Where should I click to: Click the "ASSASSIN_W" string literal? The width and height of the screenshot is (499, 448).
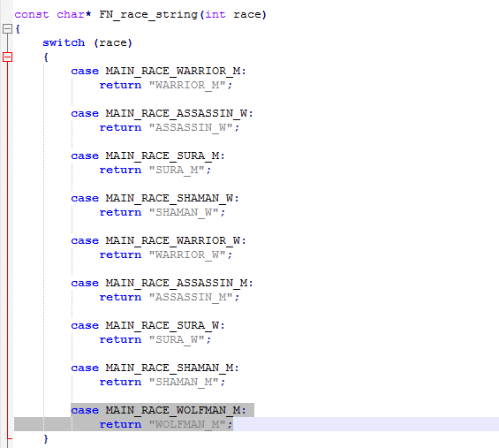(191, 127)
